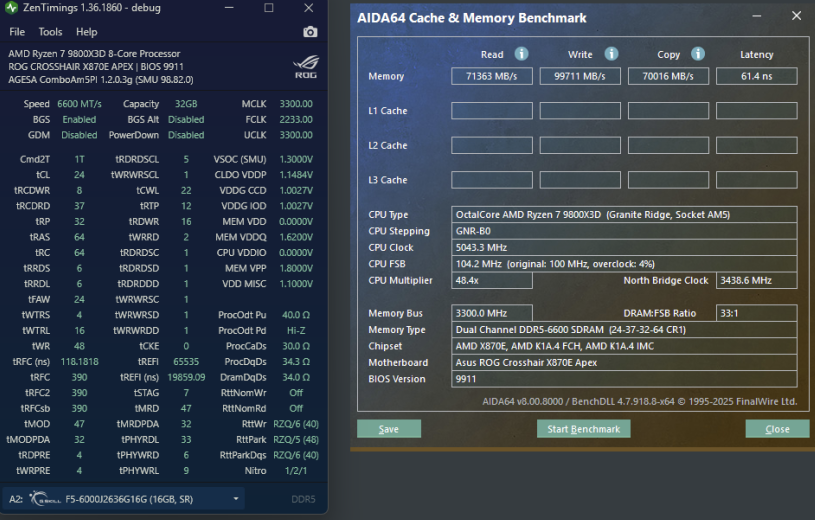Screen dimensions: 815x520
Task: Click tREFI value 65535
Action: tap(186, 361)
